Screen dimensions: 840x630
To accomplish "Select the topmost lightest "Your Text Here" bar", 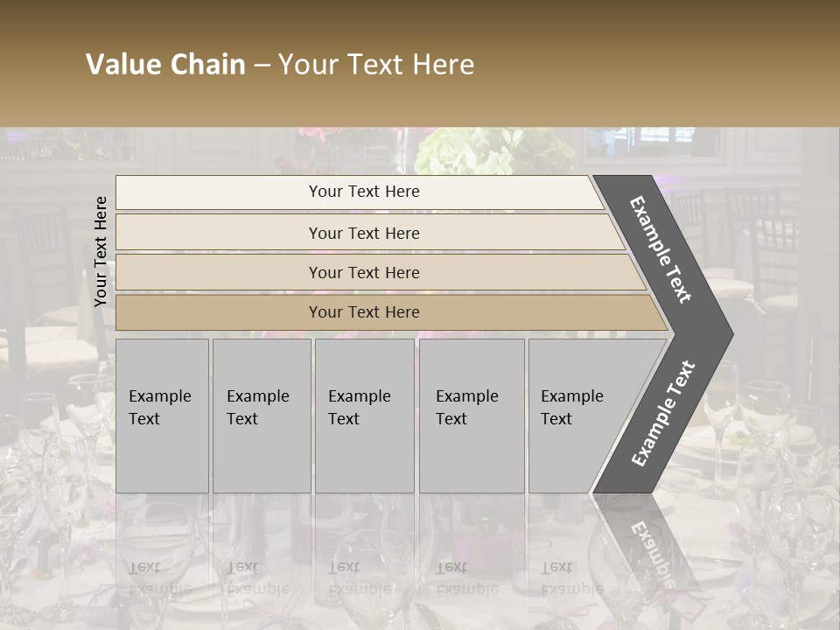I will [364, 192].
